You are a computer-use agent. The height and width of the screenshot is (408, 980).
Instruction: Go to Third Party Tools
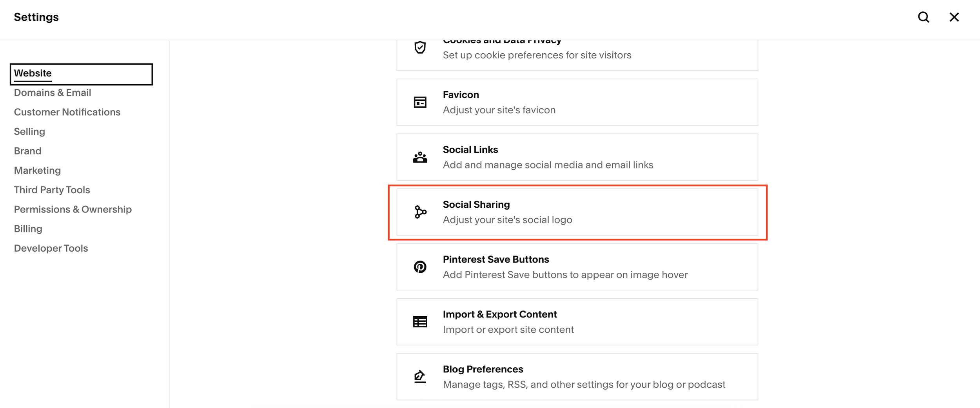(x=52, y=190)
